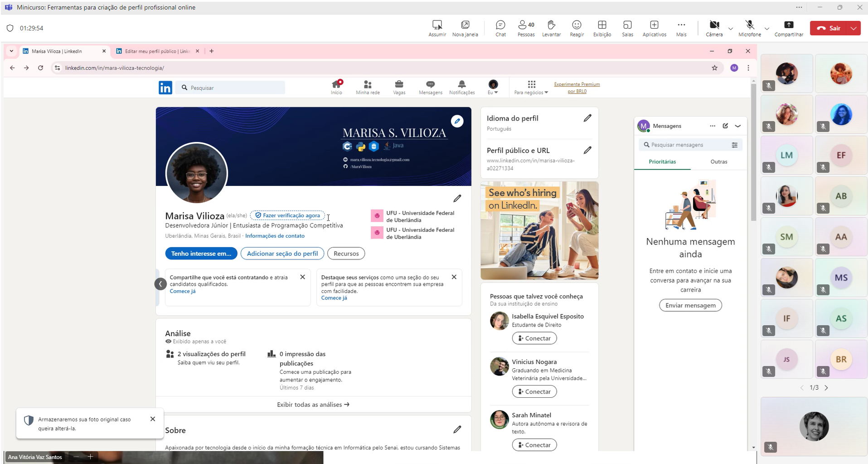This screenshot has height=464, width=868.
Task: Click Adicionar seção do perfil
Action: coord(282,254)
